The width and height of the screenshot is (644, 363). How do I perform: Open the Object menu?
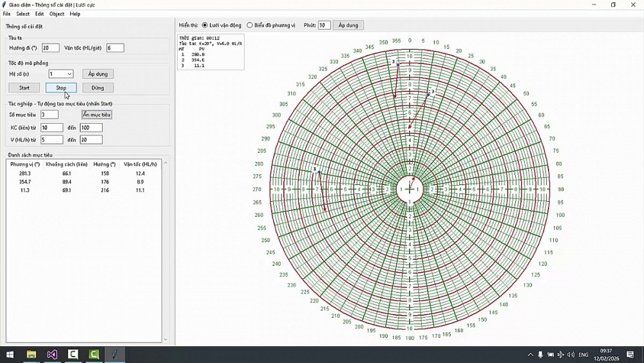tap(57, 14)
